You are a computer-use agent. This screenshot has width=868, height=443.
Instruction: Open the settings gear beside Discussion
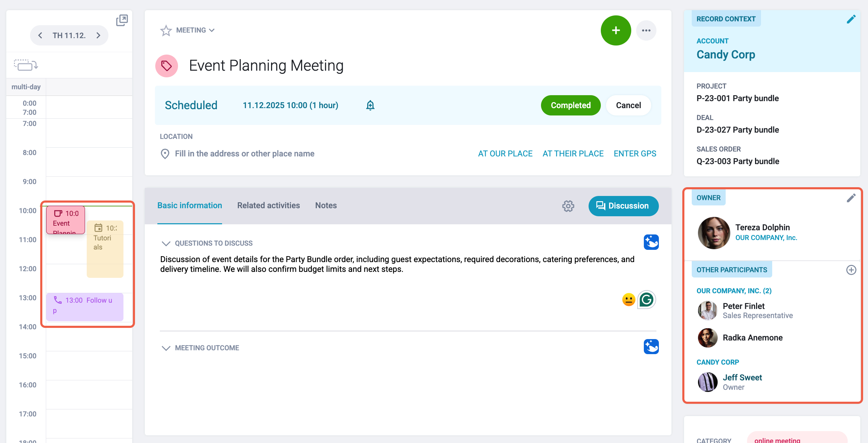[x=568, y=206]
